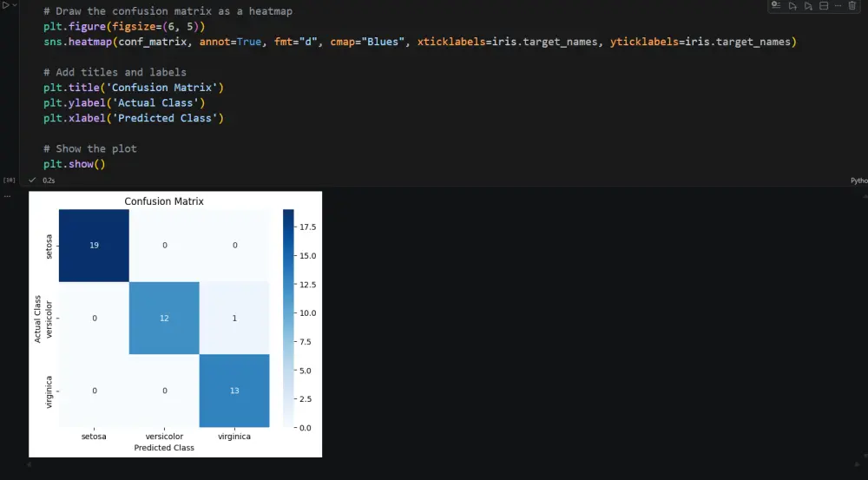Click the heatmap cell showing 19

[94, 246]
